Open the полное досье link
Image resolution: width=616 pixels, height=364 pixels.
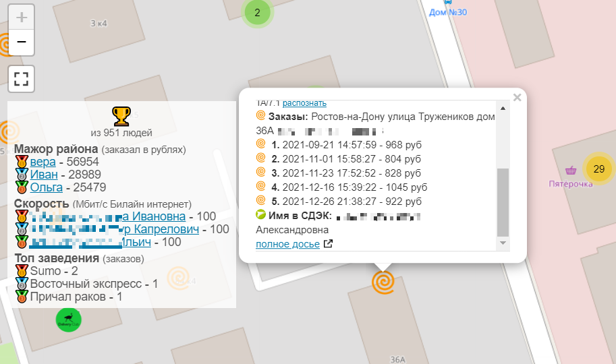pyautogui.click(x=287, y=244)
